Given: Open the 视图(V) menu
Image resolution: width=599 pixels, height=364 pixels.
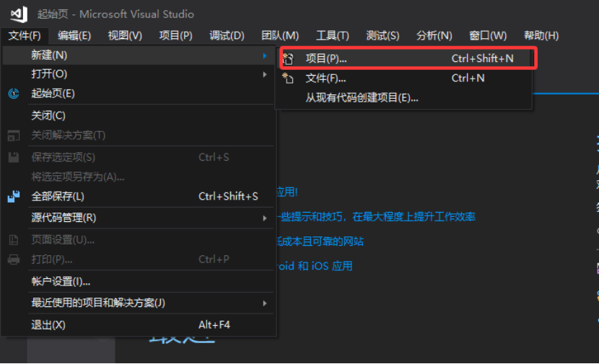Looking at the screenshot, I should [x=125, y=36].
